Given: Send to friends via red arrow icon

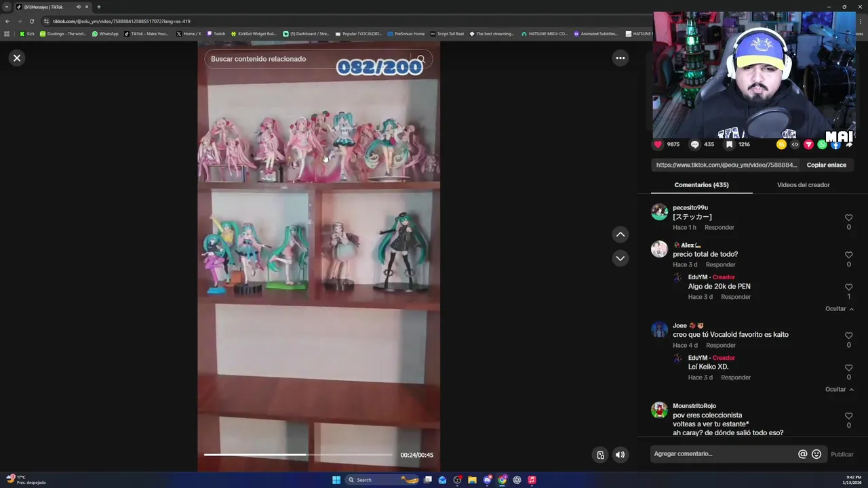Looking at the screenshot, I should tap(808, 144).
